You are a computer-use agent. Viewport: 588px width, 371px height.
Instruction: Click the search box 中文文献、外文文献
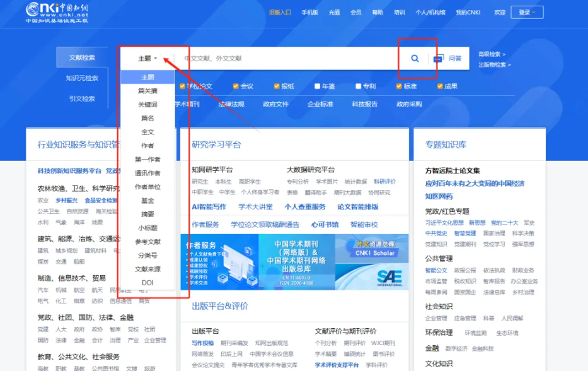pos(289,58)
